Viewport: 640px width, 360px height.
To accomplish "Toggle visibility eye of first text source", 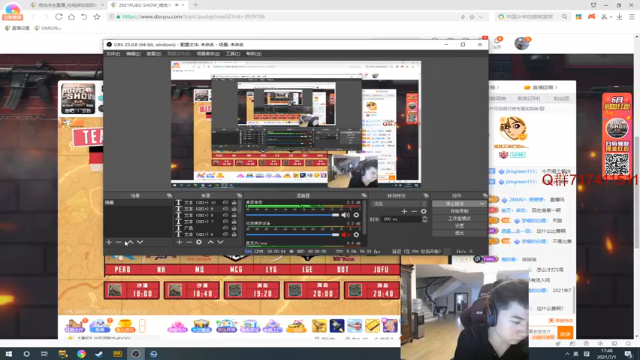I will coord(225,202).
